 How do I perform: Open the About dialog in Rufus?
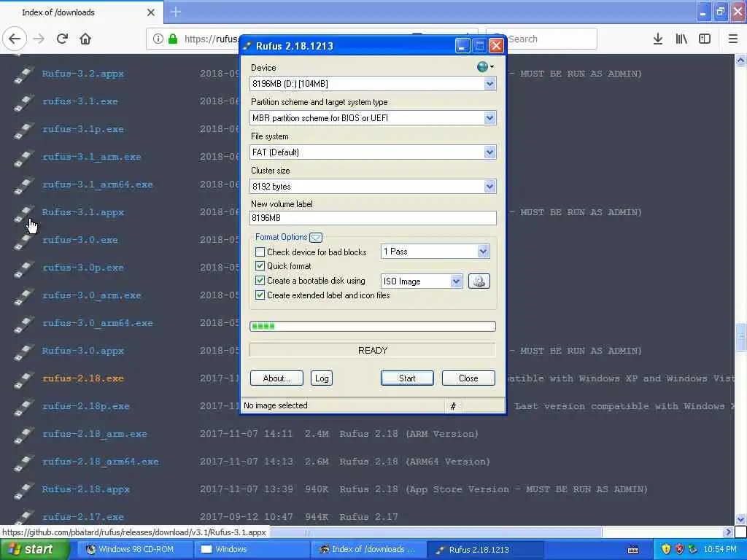(x=276, y=378)
